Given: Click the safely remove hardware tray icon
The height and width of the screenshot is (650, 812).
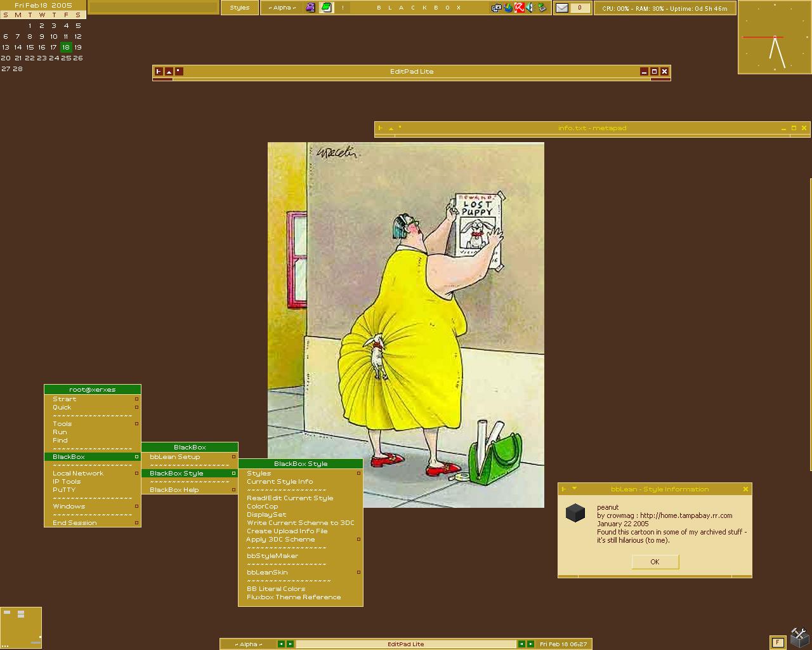Looking at the screenshot, I should [x=542, y=8].
